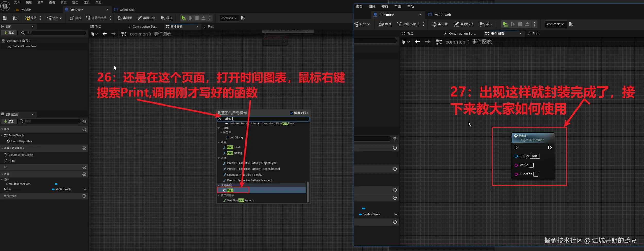Expand Main variable row chevron in left window
This screenshot has height=251, width=644.
[x=85, y=189]
